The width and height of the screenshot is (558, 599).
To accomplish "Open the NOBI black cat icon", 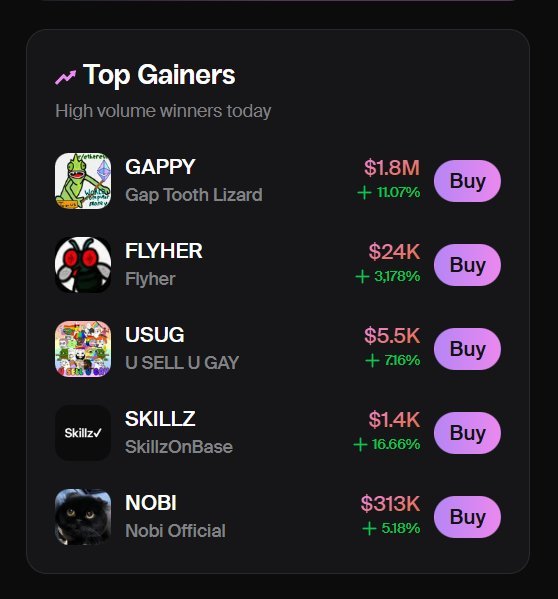I will [83, 517].
